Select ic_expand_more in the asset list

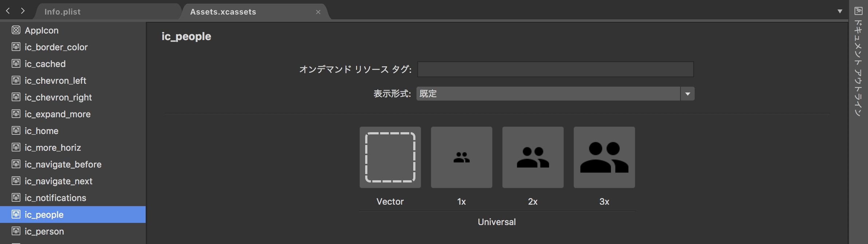coord(58,114)
